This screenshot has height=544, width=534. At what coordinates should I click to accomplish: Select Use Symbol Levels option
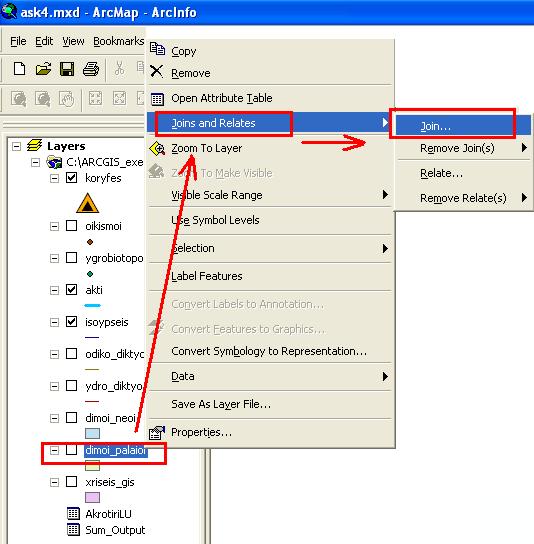[270, 220]
